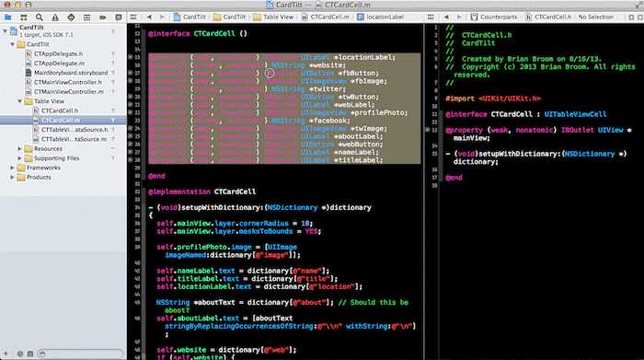Image resolution: width=644 pixels, height=360 pixels.
Task: Go back in left editor history
Action: [149, 17]
